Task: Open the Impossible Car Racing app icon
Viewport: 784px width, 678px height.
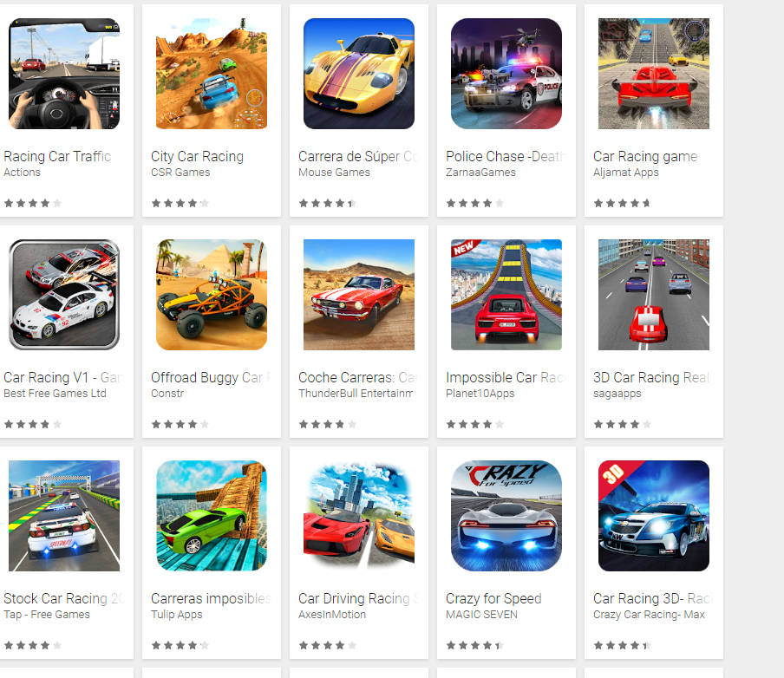Action: (506, 295)
